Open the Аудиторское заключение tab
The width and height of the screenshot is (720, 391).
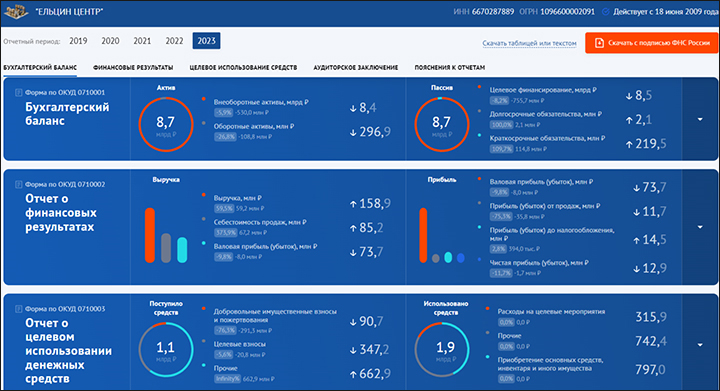(355, 67)
